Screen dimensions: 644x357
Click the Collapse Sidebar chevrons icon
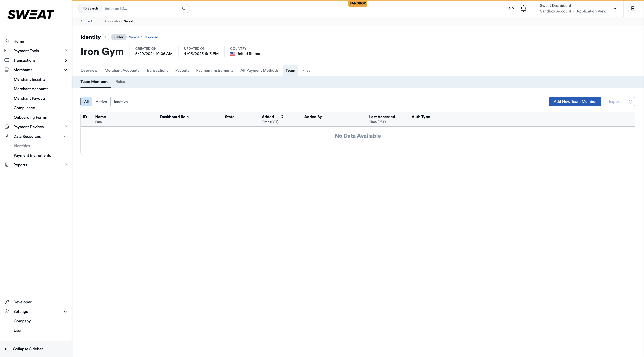(x=7, y=349)
